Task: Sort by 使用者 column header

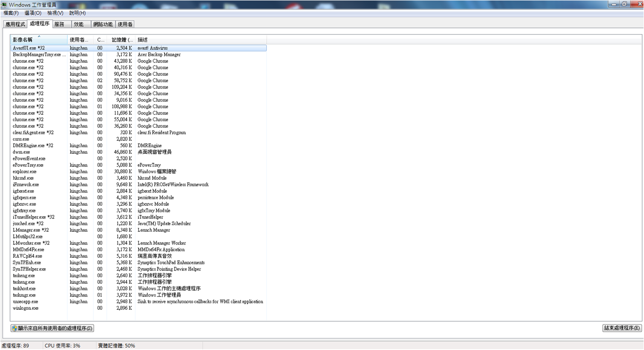Action: pyautogui.click(x=81, y=40)
